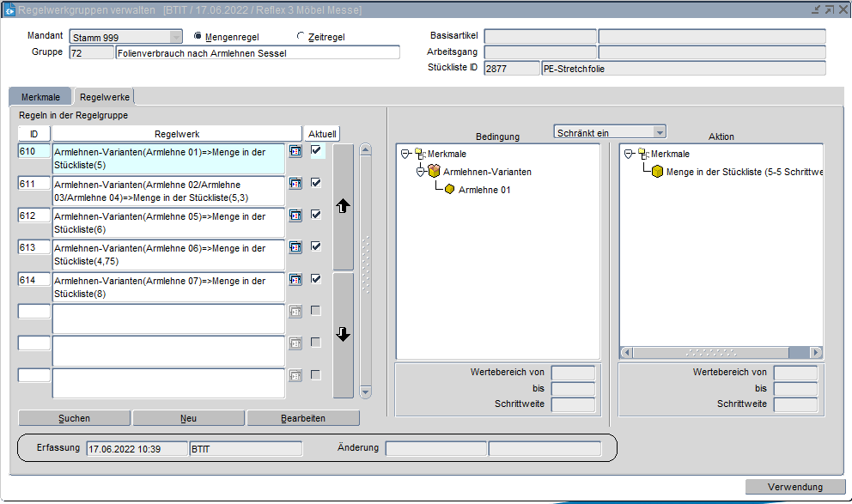
Task: Select the Armlehne 01 node icon
Action: [449, 190]
